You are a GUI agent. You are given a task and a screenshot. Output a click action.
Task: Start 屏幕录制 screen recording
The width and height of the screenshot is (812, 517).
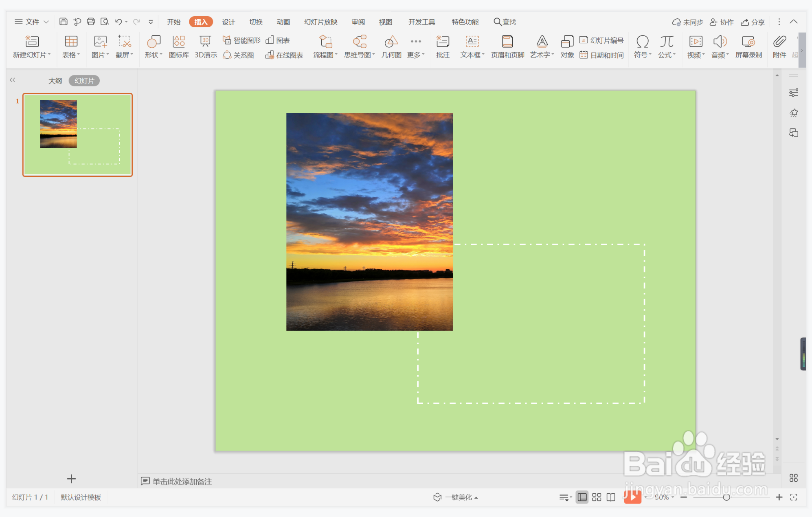[x=748, y=47]
